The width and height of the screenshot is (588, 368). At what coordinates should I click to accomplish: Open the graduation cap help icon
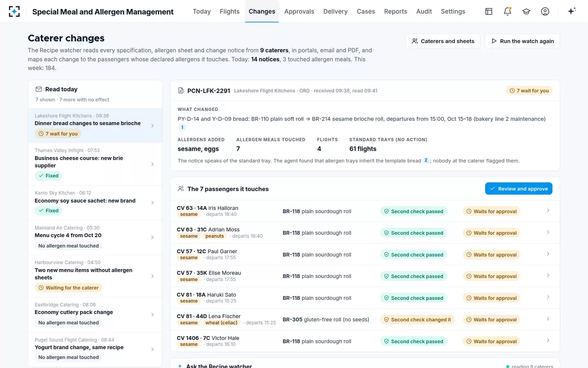click(x=526, y=11)
